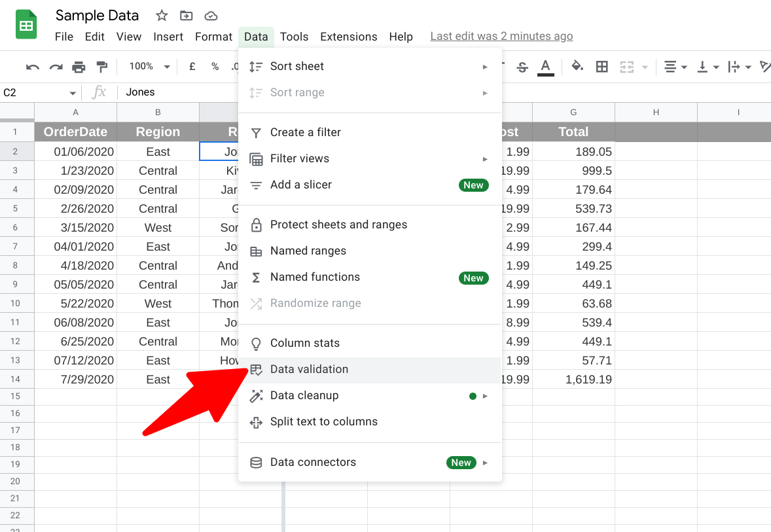Open Google Sheets home

(25, 24)
